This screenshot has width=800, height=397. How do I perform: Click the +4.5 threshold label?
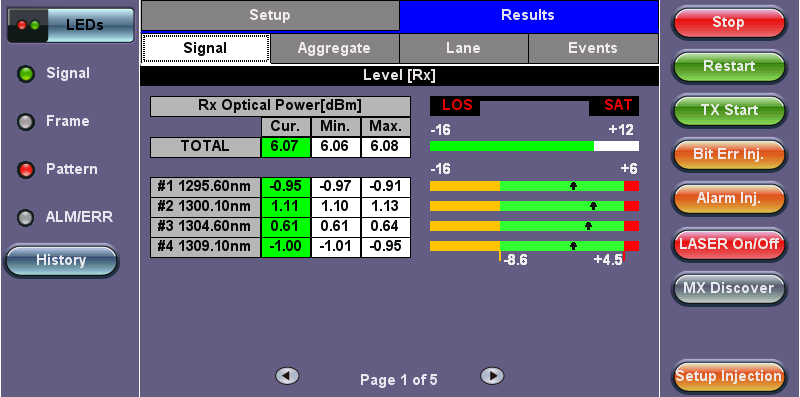coord(608,261)
